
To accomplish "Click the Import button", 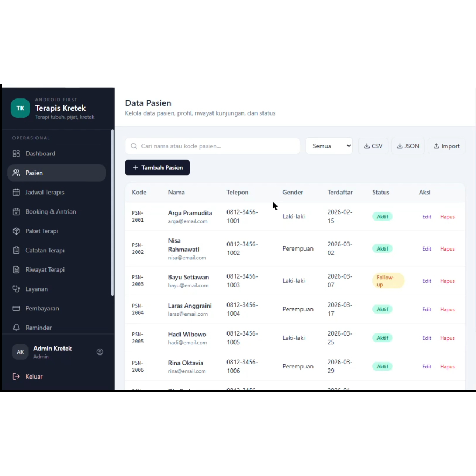I will 446,146.
